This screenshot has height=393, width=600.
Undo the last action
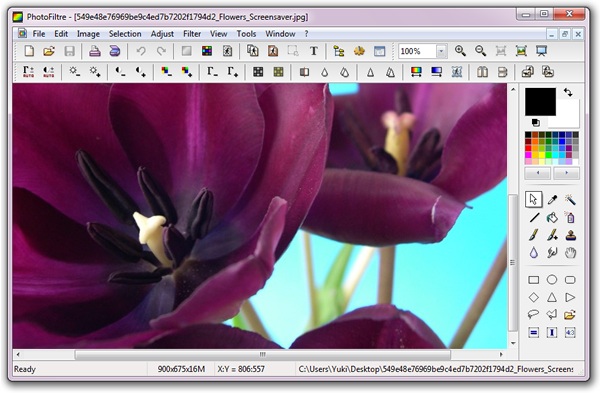(141, 51)
